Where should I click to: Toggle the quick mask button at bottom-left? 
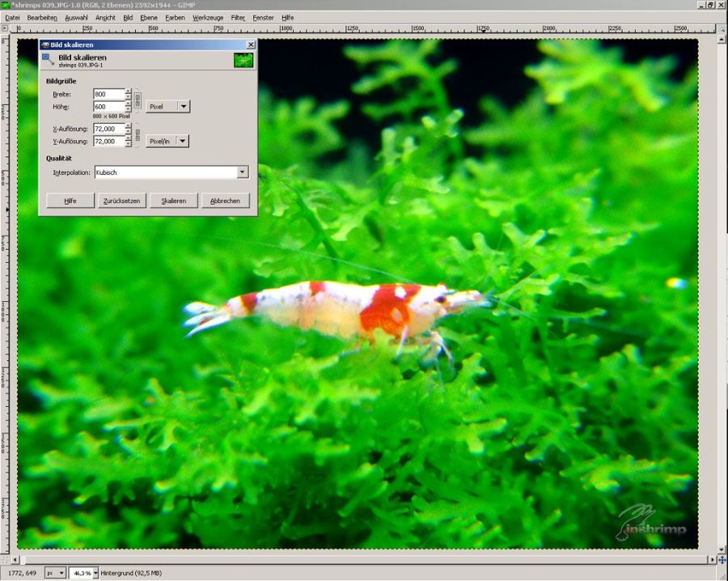click(x=6, y=559)
